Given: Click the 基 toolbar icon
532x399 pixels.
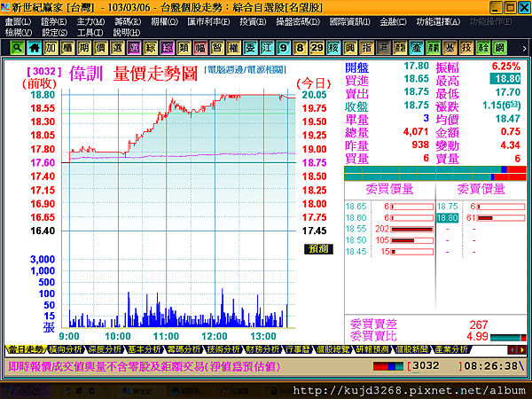Looking at the screenshot, I should [x=450, y=48].
